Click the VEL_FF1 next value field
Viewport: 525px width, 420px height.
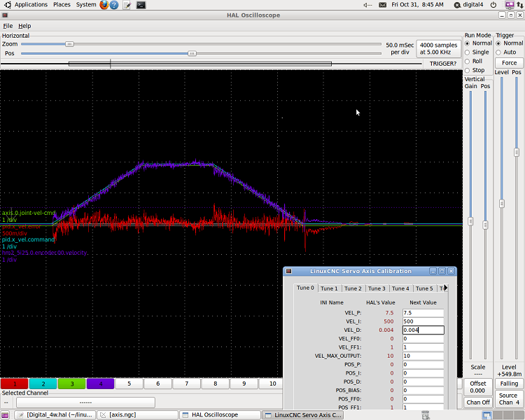coord(423,347)
